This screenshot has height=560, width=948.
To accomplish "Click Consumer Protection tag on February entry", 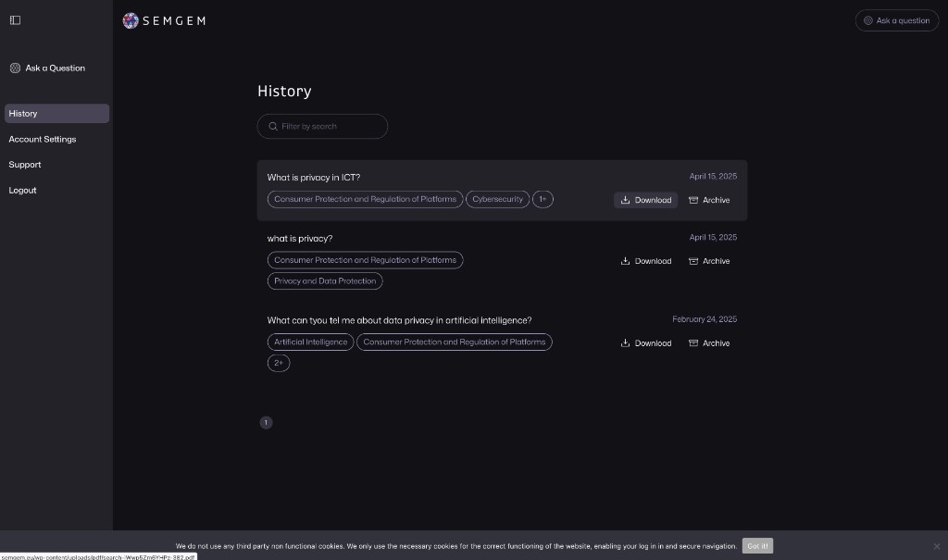I will pos(454,342).
